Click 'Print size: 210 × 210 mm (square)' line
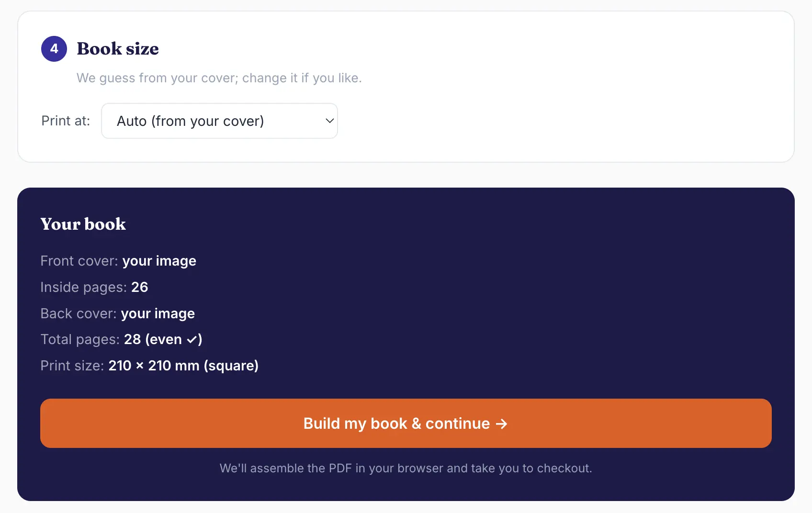Image resolution: width=812 pixels, height=513 pixels. 149,366
